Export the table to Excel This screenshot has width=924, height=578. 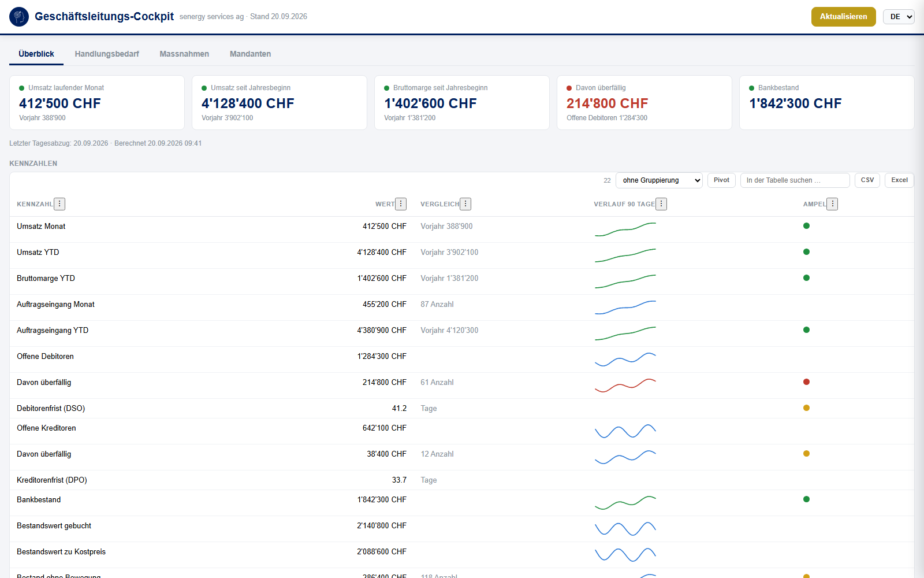(x=899, y=180)
